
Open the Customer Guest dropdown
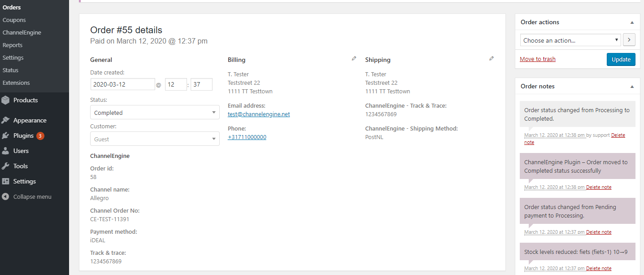(x=155, y=139)
